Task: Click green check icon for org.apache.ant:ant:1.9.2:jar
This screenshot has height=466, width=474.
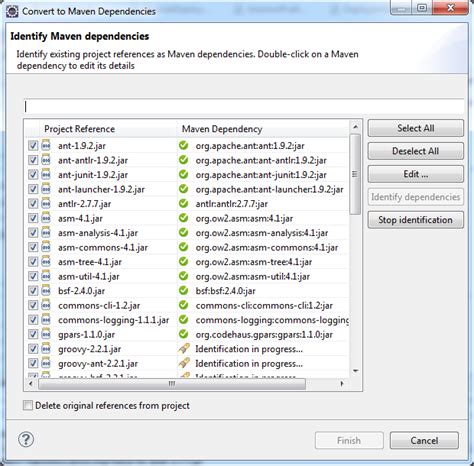Action: point(183,145)
